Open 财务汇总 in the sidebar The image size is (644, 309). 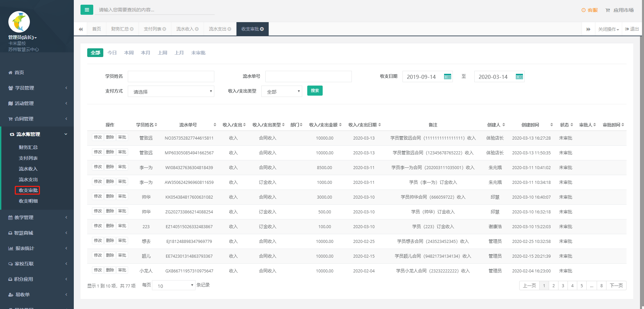coord(28,147)
